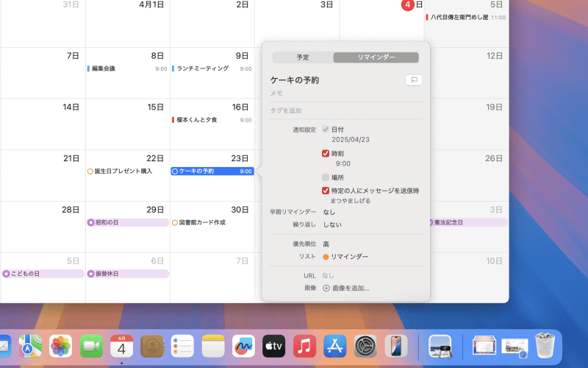Select the ランチミーティング event on 9日
Viewport: 588px width, 368px height.
pos(212,68)
